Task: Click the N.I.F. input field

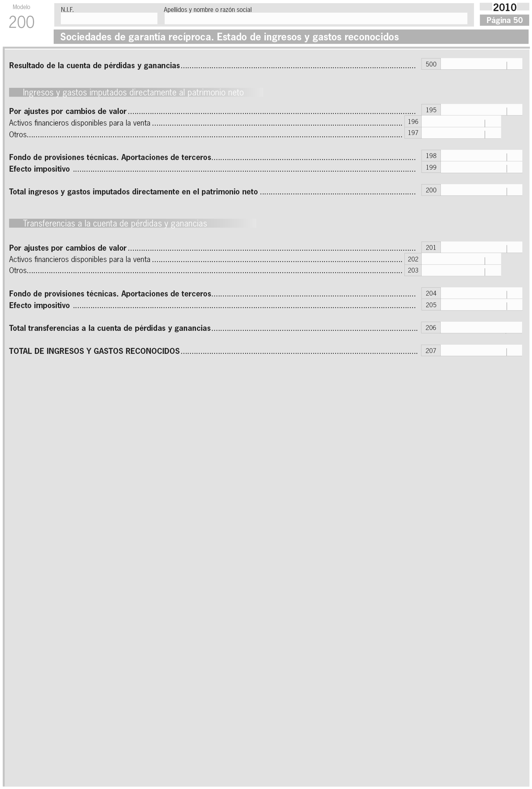Action: tap(109, 18)
